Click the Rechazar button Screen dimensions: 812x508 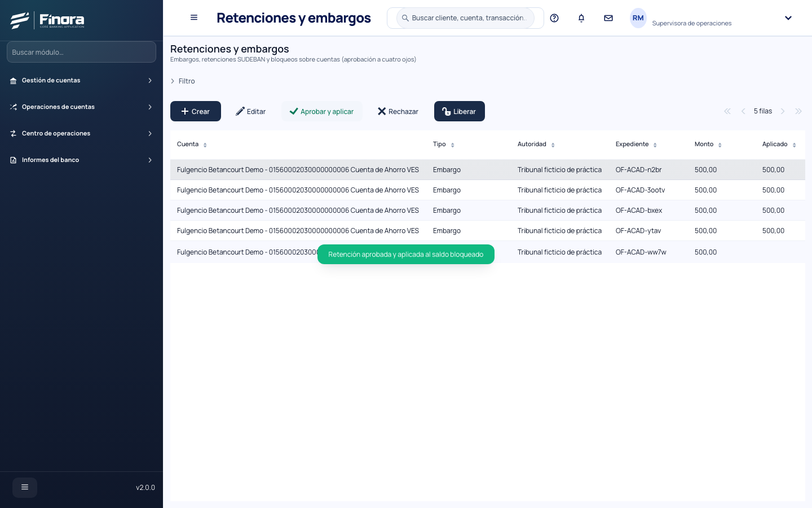(x=398, y=111)
